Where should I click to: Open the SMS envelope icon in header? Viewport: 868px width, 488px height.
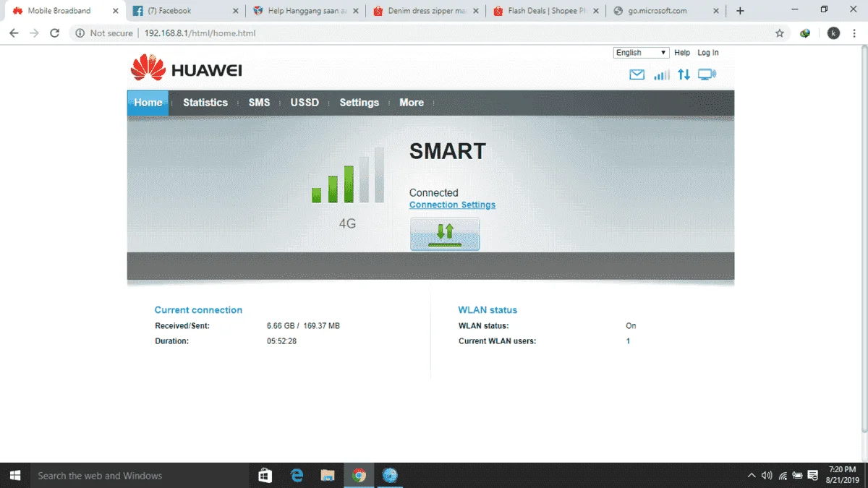coord(637,74)
